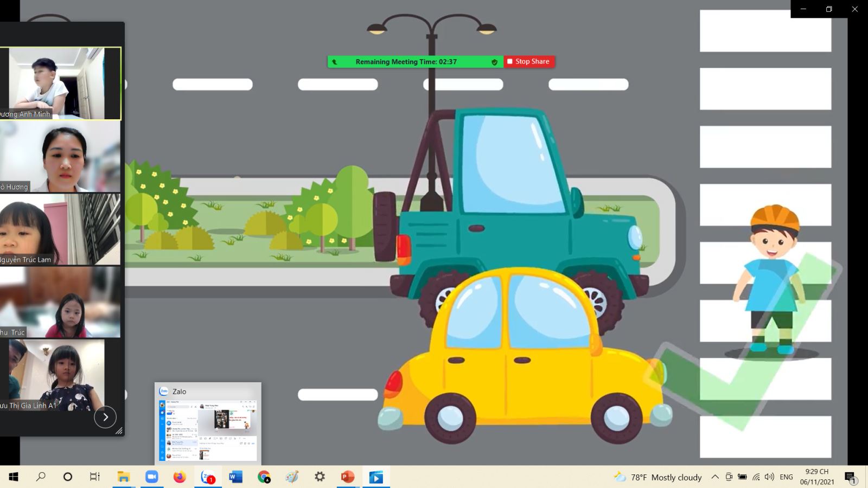Viewport: 868px width, 488px height.
Task: Show next page of participant videos
Action: pos(105,417)
